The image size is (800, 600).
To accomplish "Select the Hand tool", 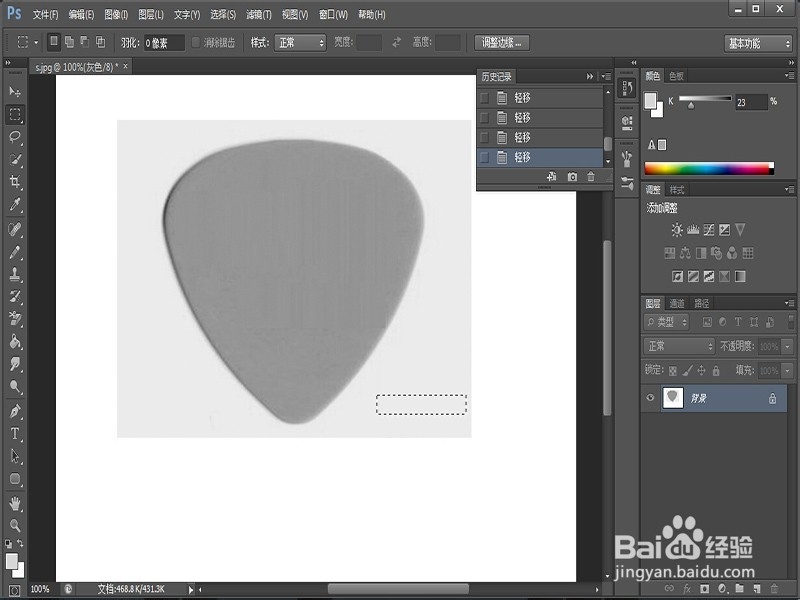I will 15,504.
